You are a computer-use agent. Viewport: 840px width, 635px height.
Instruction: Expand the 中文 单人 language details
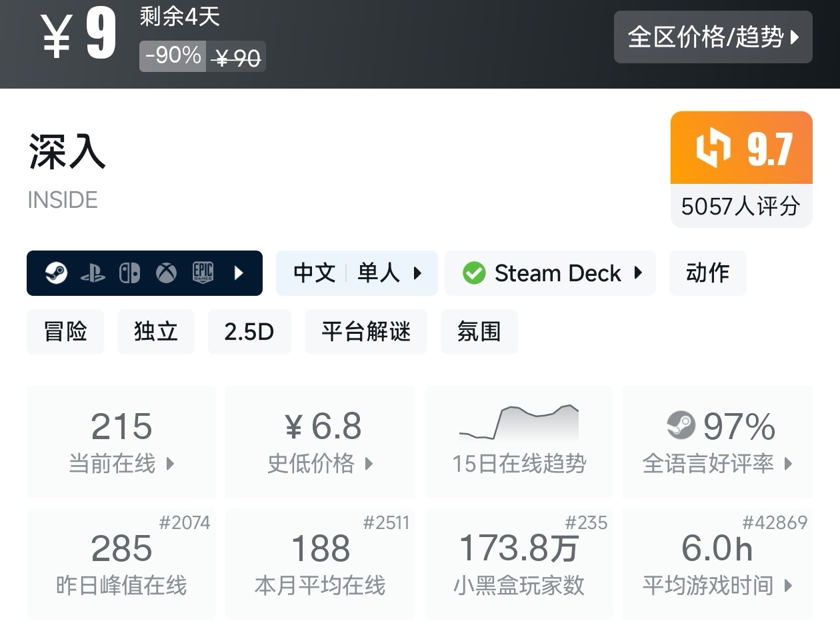[357, 273]
